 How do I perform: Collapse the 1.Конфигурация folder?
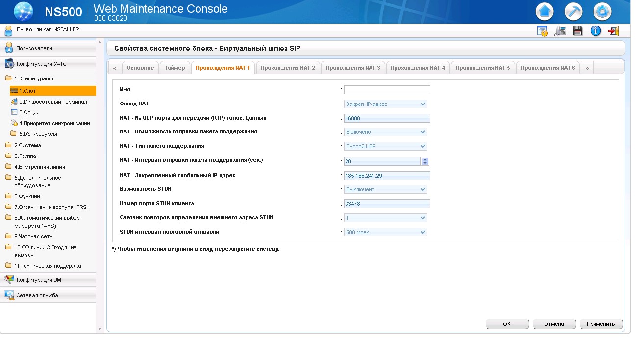coord(30,78)
